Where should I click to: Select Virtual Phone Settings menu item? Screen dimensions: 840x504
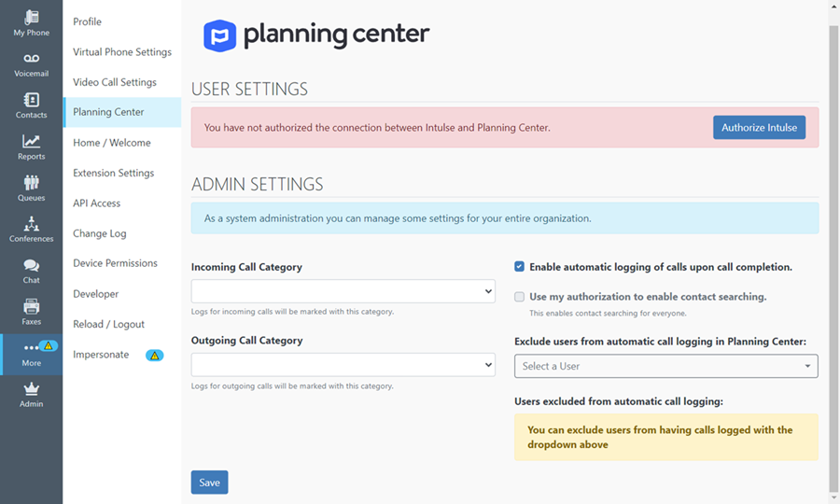tap(122, 52)
